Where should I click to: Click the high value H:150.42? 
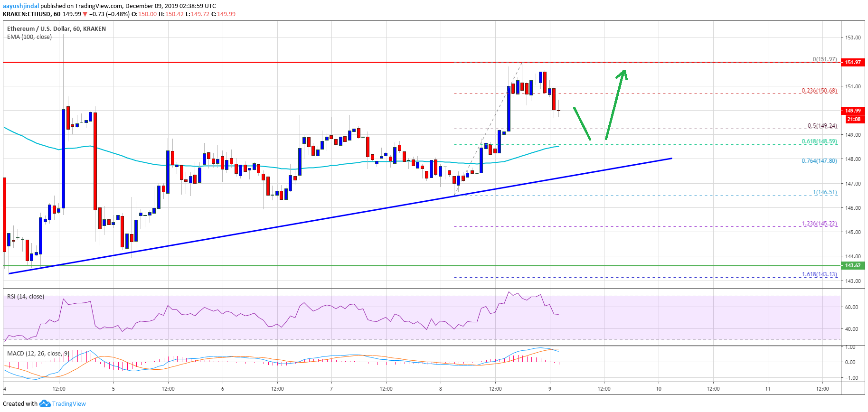(171, 14)
